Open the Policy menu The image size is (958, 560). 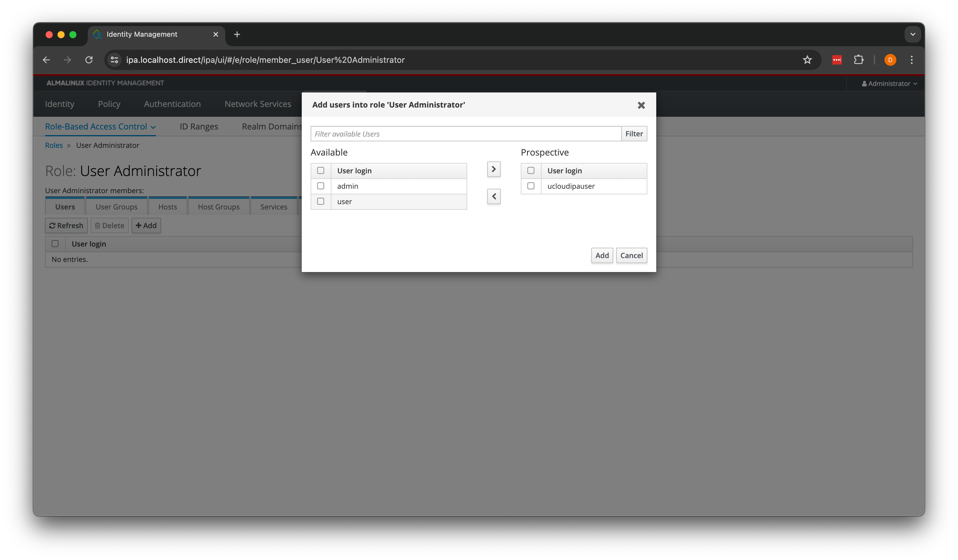coord(109,104)
